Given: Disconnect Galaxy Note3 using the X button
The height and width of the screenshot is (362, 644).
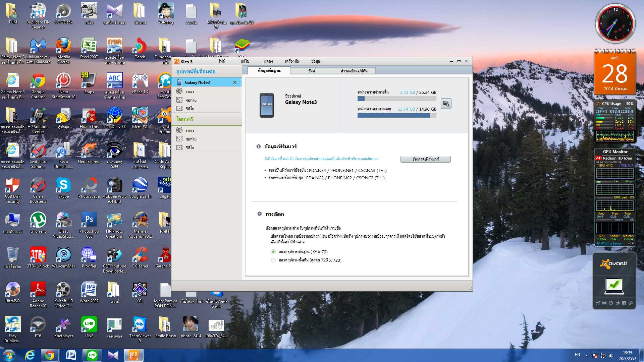Looking at the screenshot, I should click(x=235, y=82).
